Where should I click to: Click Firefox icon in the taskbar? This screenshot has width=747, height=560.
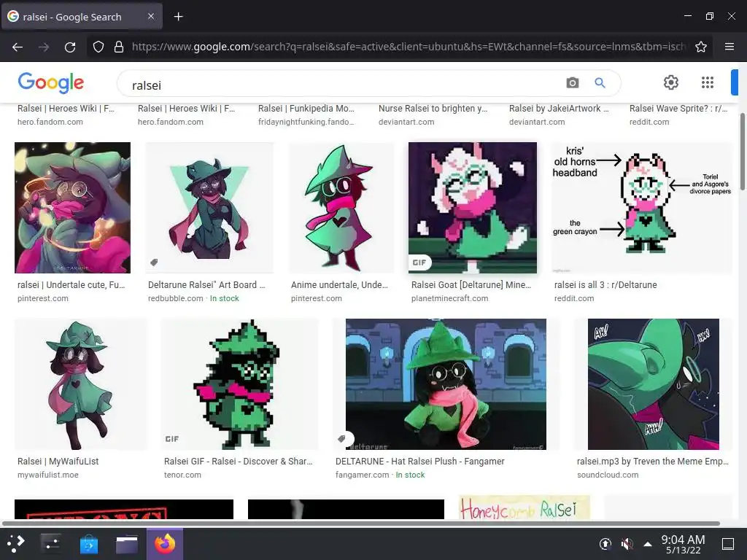165,544
